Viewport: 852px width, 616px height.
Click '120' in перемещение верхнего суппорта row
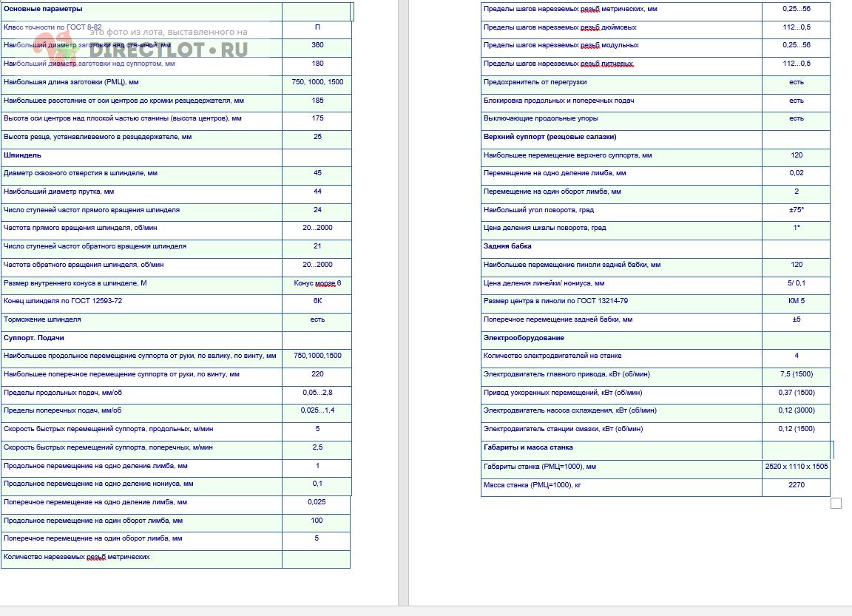tap(797, 155)
